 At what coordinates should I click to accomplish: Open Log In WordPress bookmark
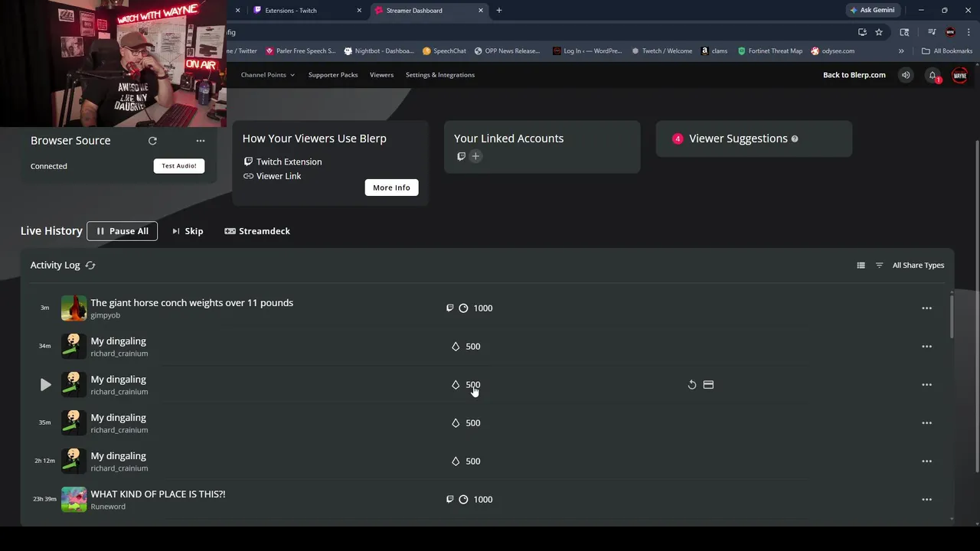coord(587,51)
